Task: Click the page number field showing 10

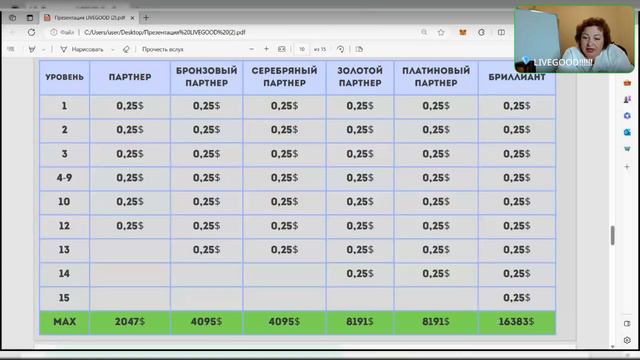Action: (x=302, y=49)
